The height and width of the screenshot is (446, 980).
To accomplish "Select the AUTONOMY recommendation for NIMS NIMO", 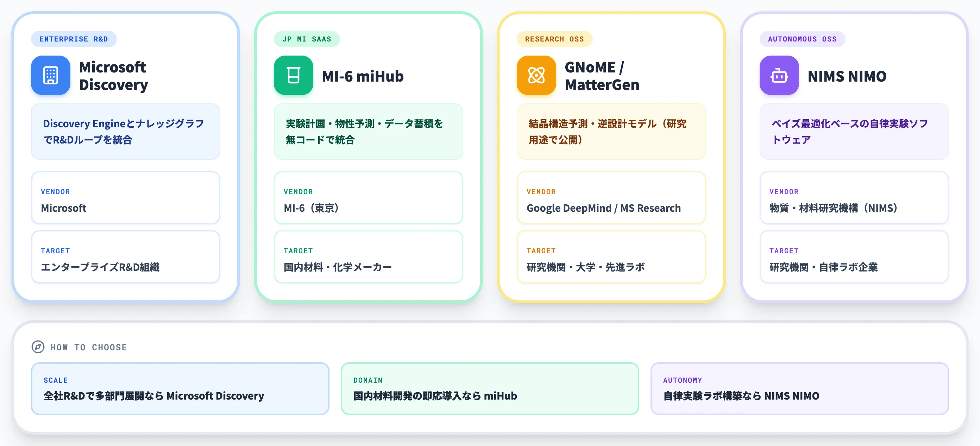I will pyautogui.click(x=799, y=389).
